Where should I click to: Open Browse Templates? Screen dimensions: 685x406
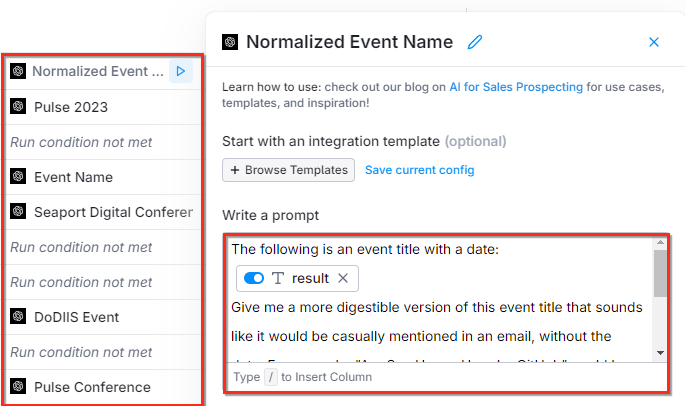[x=288, y=170]
